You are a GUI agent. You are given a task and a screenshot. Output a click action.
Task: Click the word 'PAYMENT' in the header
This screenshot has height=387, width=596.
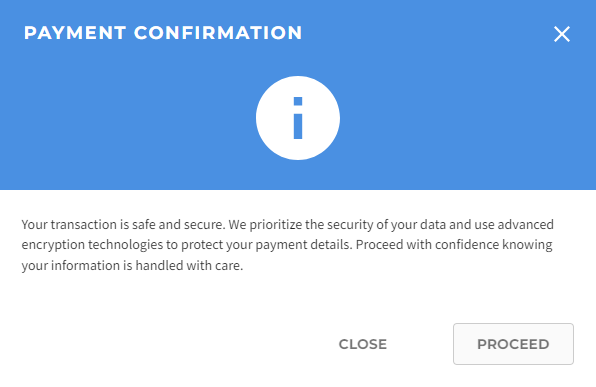tap(75, 33)
